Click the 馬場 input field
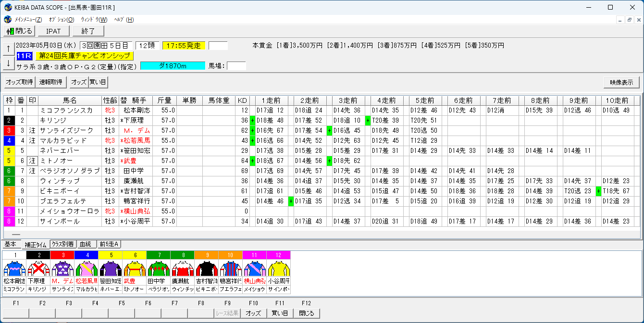Screen dimensions: 644x323 pyautogui.click(x=236, y=66)
